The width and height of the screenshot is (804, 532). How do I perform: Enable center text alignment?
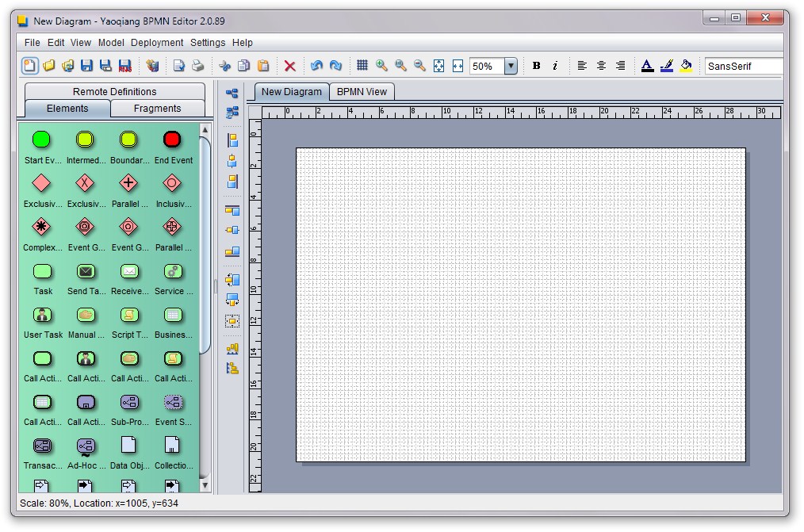600,66
